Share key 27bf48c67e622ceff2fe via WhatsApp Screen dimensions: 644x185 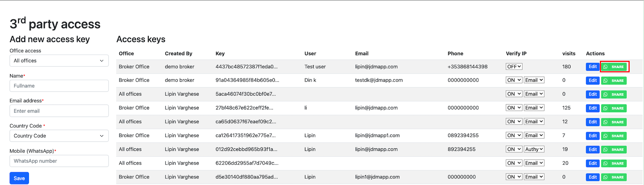click(x=614, y=108)
